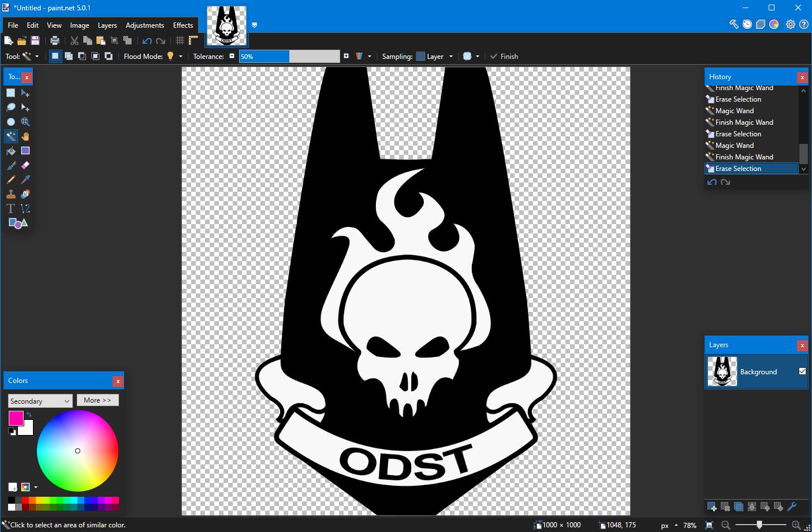Swap primary and secondary colors
Screen dimensions: 812x532
click(x=29, y=415)
